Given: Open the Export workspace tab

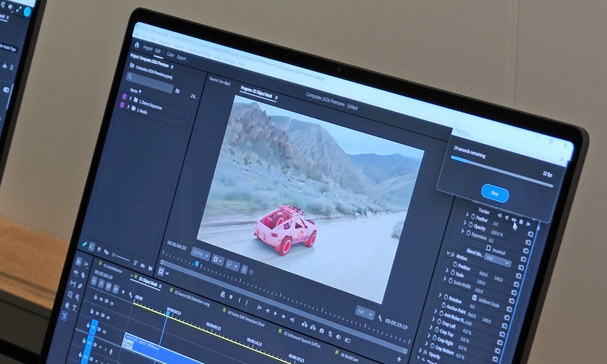Looking at the screenshot, I should [x=181, y=58].
